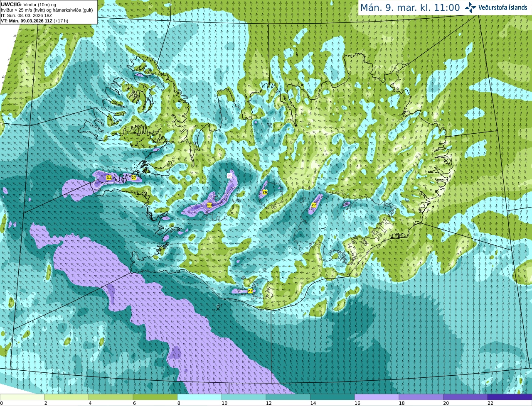The height and width of the screenshot is (406, 532).
Task: Click the legend scale label '20'
Action: pyautogui.click(x=446, y=403)
